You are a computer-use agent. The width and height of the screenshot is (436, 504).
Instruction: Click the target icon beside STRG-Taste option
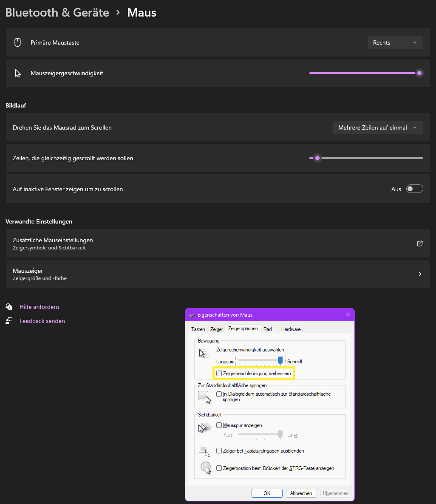click(206, 468)
